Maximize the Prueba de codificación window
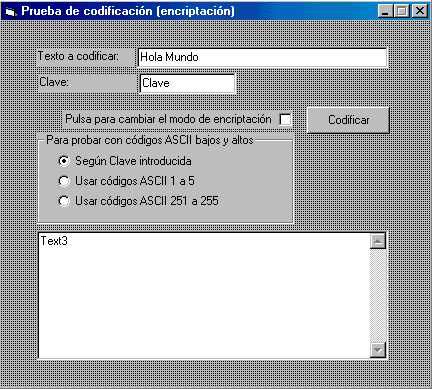This screenshot has height=389, width=432. [402, 11]
